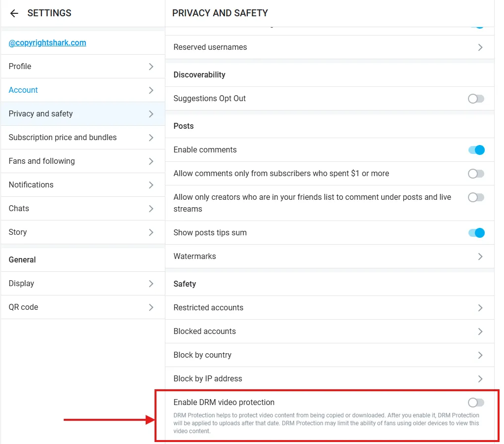This screenshot has height=444, width=504.
Task: Turn on Suggestions Opt Out
Action: 475,98
